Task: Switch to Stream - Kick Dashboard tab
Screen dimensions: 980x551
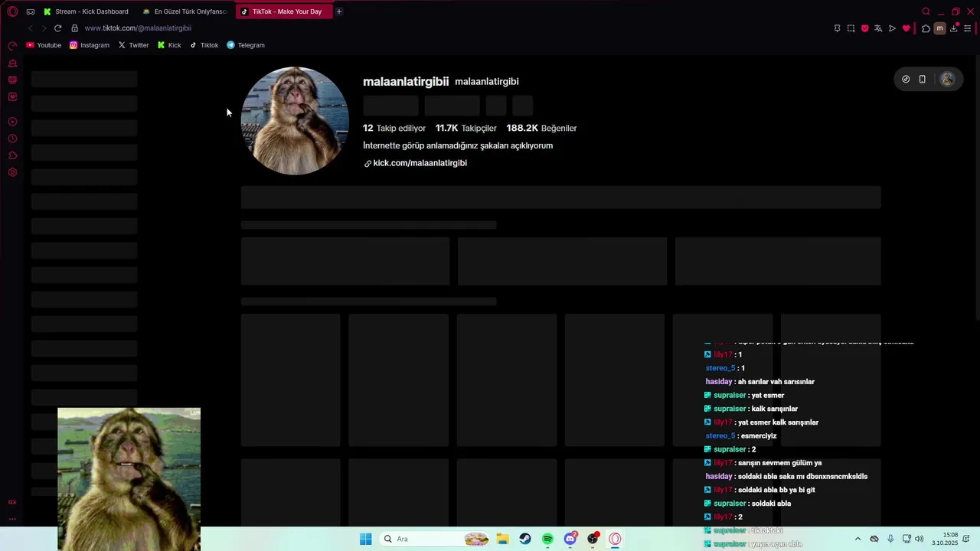Action: click(x=87, y=11)
